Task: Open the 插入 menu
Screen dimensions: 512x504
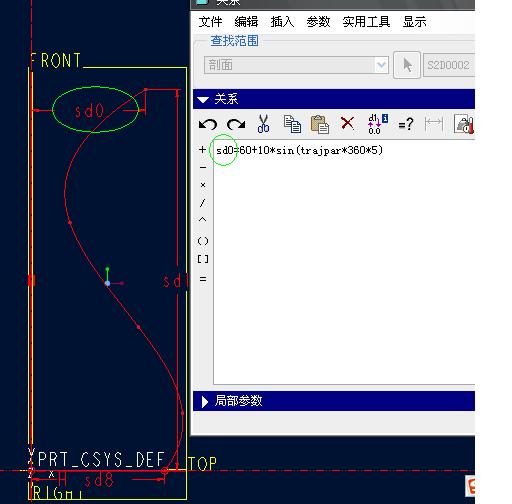Action: 282,22
